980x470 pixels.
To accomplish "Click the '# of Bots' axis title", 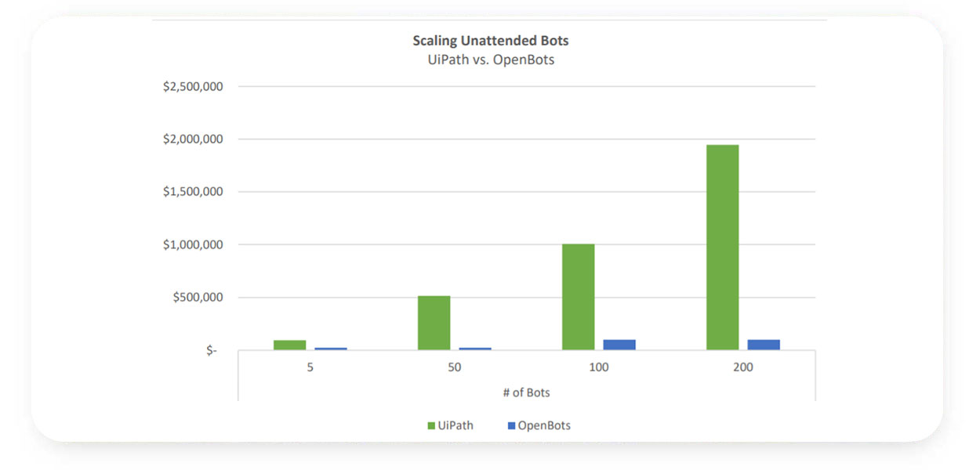I will click(x=527, y=392).
